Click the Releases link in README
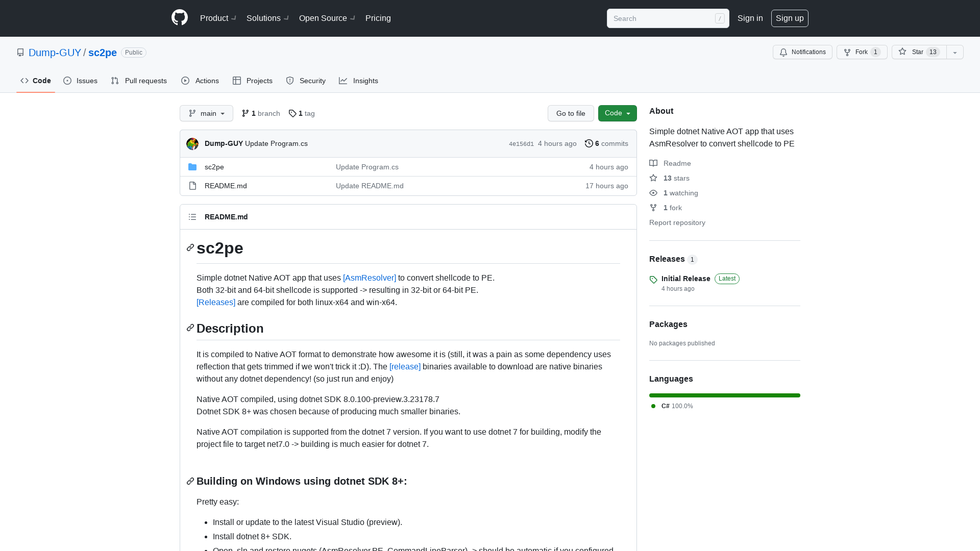The height and width of the screenshot is (551, 980). coord(216,302)
